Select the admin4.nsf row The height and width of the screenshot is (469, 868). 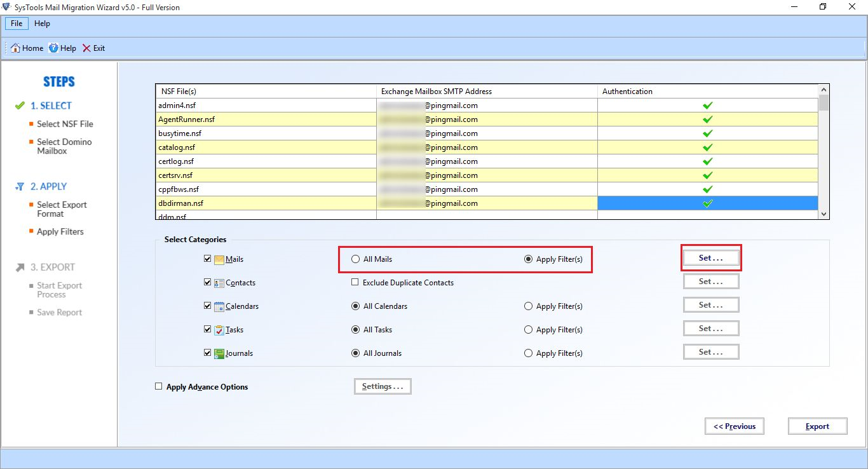[x=487, y=105]
